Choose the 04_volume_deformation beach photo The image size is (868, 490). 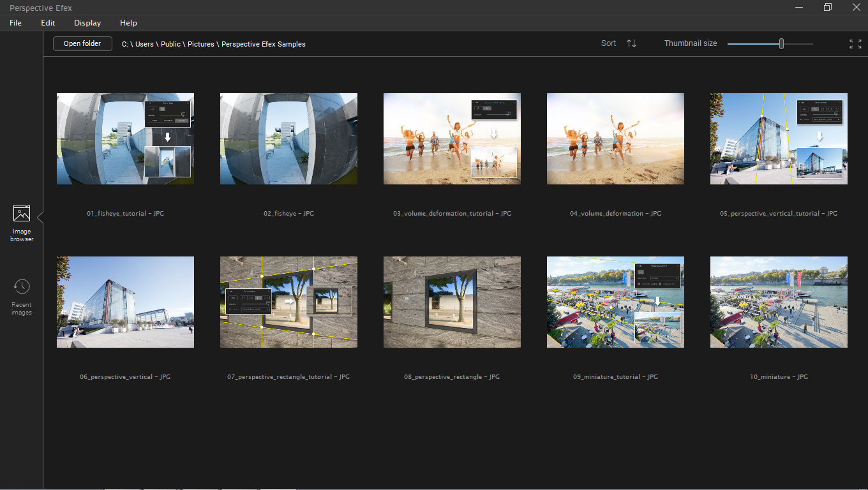pos(615,139)
